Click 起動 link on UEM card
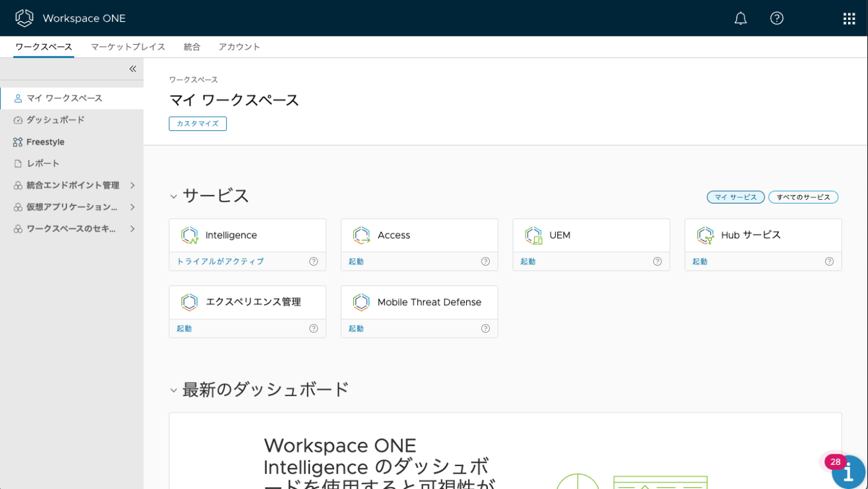 point(528,261)
